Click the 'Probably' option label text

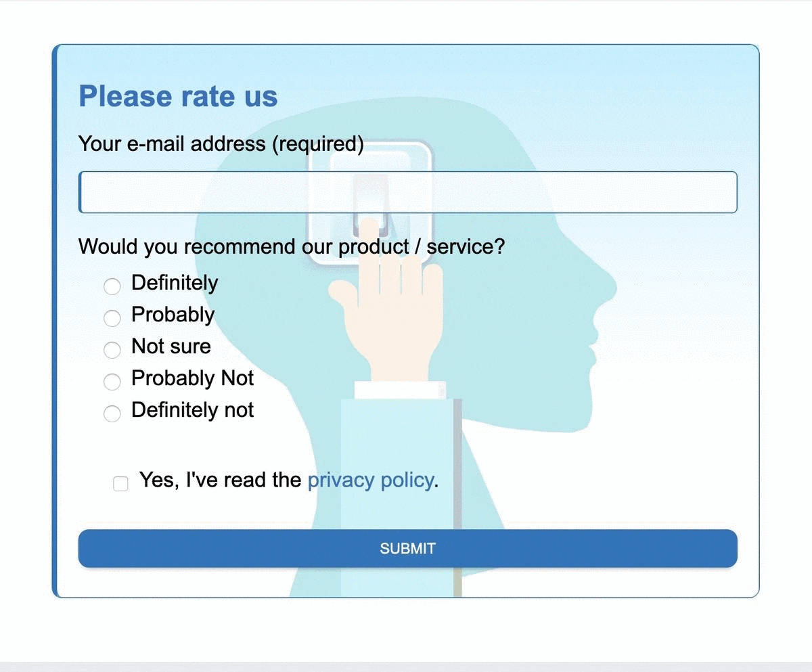(173, 314)
